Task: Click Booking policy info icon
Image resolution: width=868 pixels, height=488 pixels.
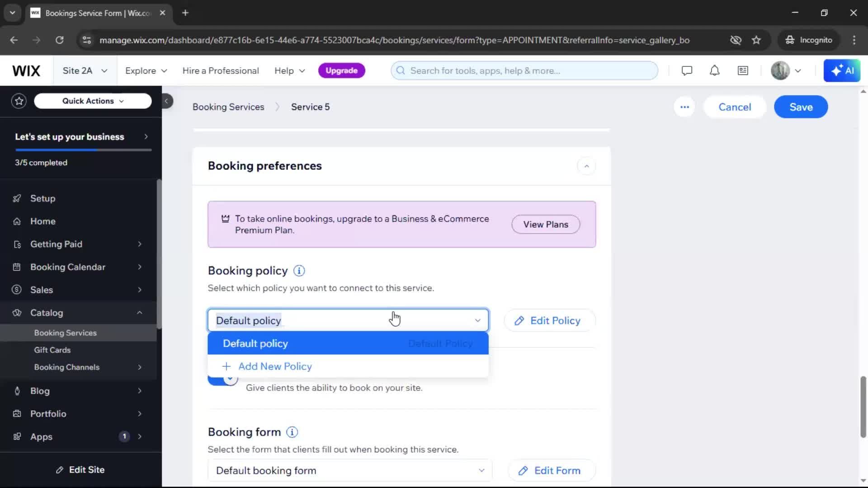Action: 299,271
